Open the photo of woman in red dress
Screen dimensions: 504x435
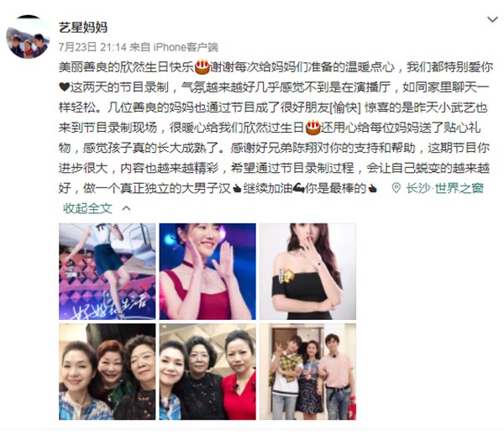click(x=207, y=271)
